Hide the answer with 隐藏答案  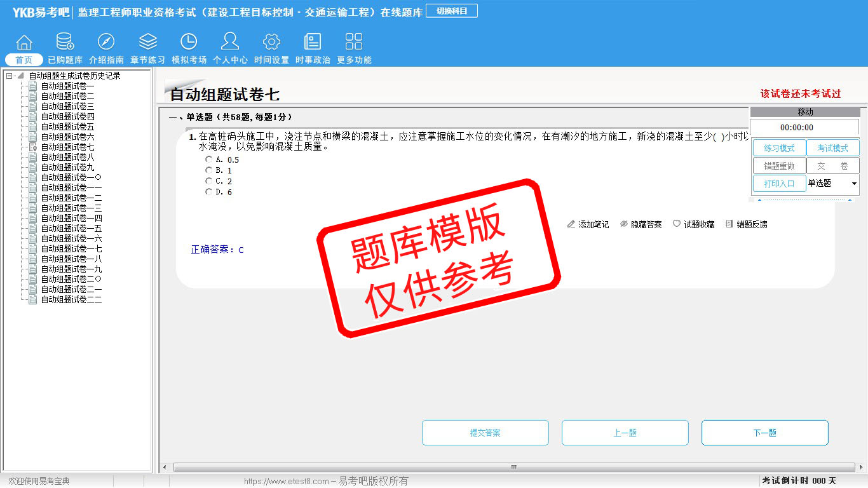click(641, 224)
